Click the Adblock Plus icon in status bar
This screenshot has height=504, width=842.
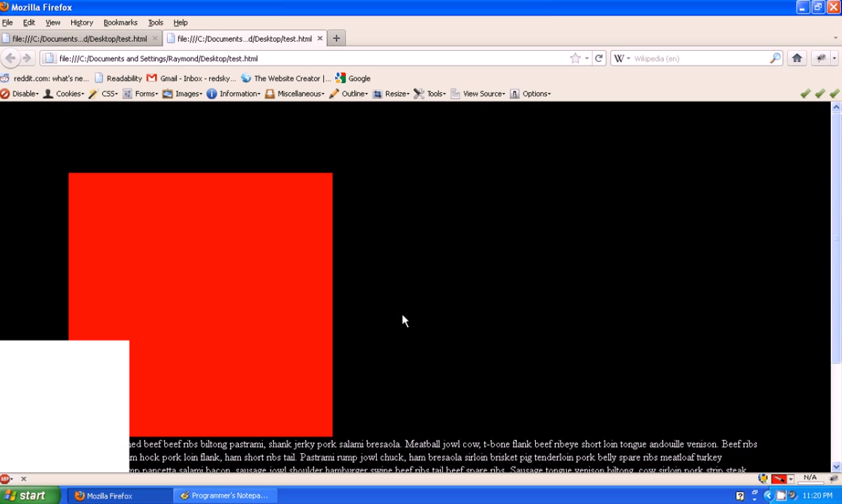pos(5,479)
